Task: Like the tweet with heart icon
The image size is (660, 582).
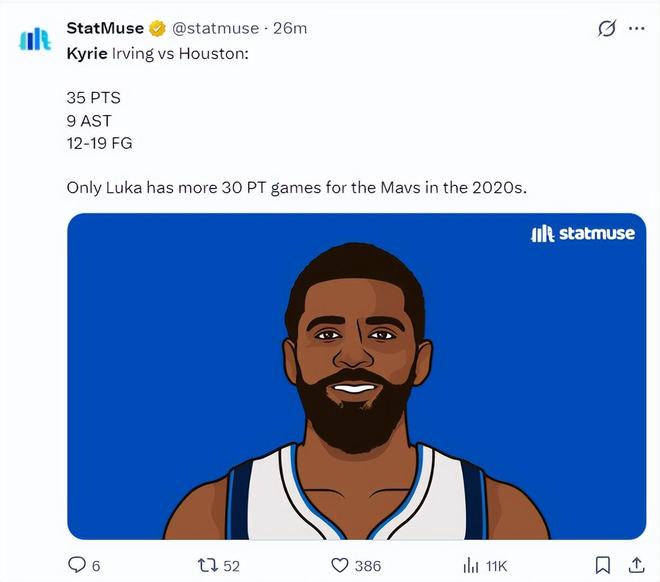Action: click(x=340, y=565)
